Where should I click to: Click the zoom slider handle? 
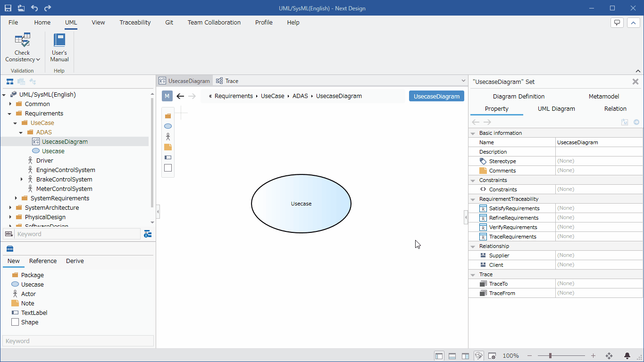[x=550, y=356]
